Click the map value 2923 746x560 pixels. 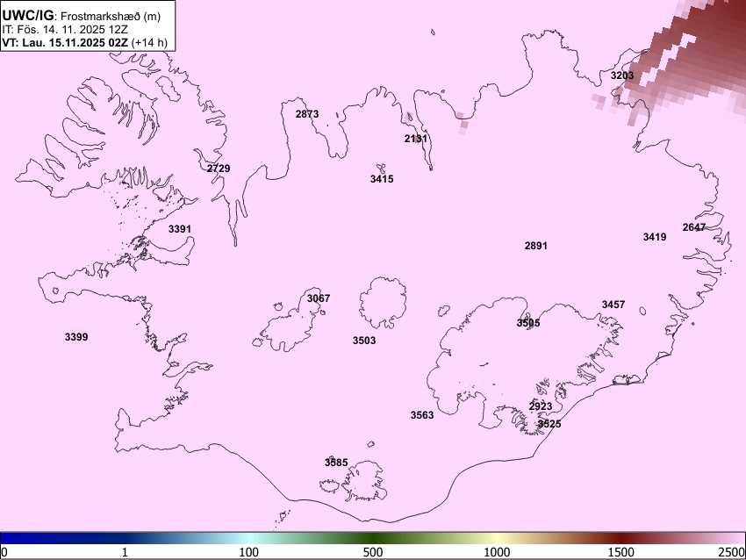(x=541, y=406)
